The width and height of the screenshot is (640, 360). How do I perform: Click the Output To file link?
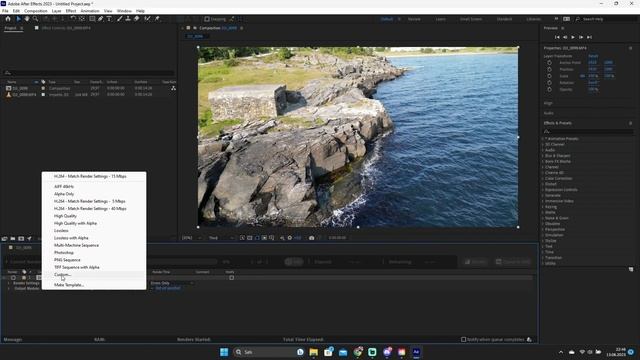tap(168, 288)
